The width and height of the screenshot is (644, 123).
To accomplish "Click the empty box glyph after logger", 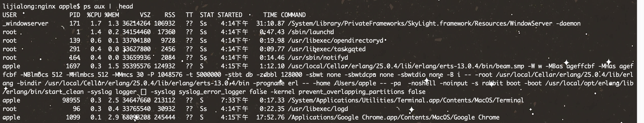I will tap(144, 92).
